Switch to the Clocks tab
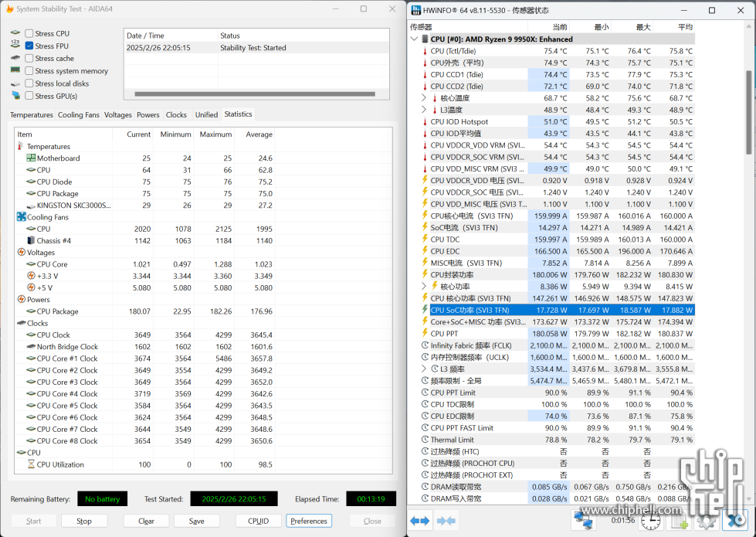Image resolution: width=756 pixels, height=537 pixels. coord(176,115)
